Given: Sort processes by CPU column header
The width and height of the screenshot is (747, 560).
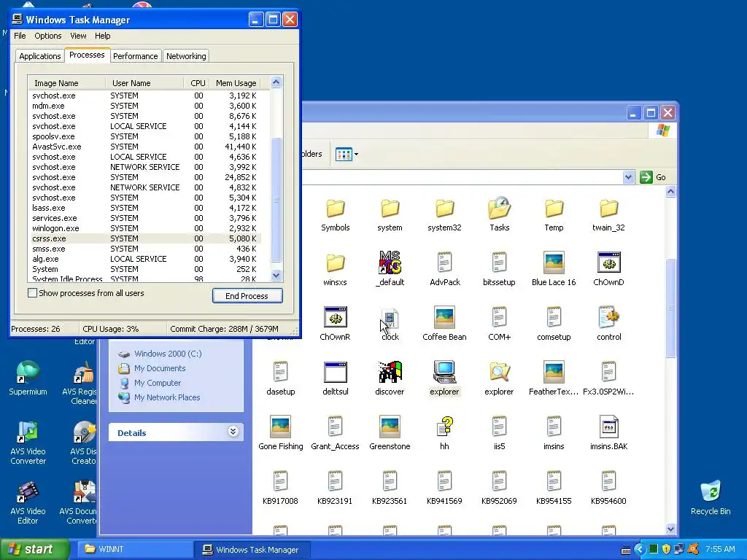Looking at the screenshot, I should pyautogui.click(x=197, y=83).
